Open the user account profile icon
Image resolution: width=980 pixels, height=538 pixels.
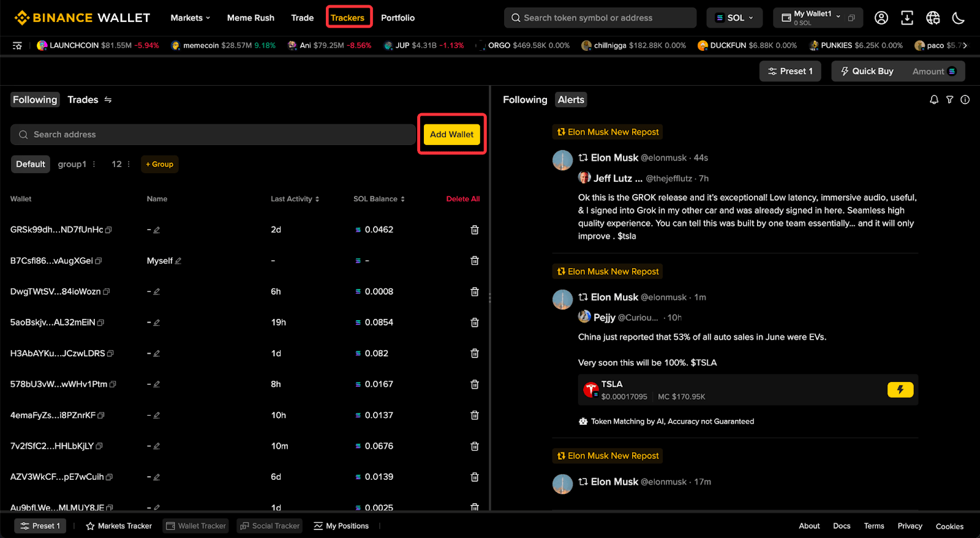(881, 18)
